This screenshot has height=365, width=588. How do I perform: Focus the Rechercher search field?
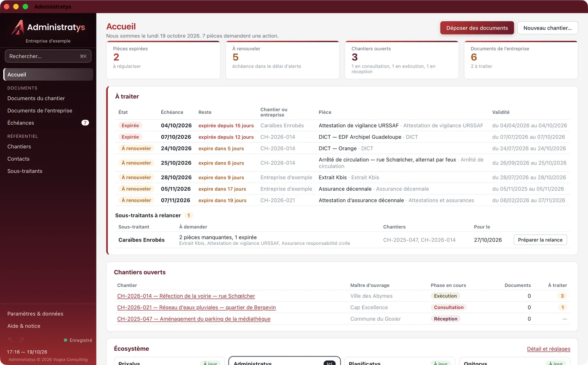48,56
